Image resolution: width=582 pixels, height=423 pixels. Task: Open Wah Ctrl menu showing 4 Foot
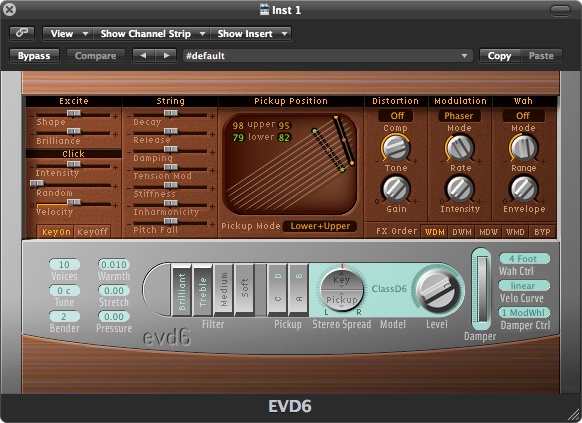(x=524, y=258)
